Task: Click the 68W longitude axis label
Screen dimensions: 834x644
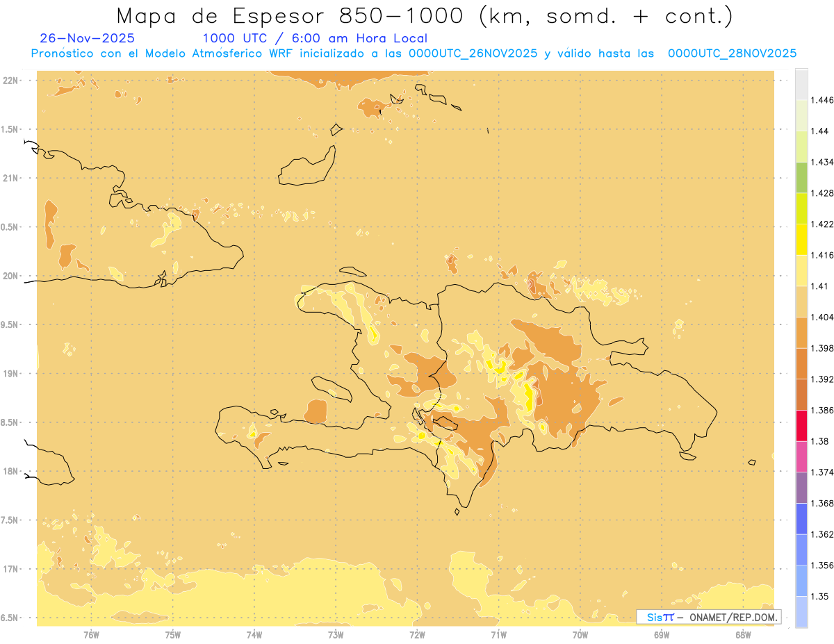Action: click(743, 634)
